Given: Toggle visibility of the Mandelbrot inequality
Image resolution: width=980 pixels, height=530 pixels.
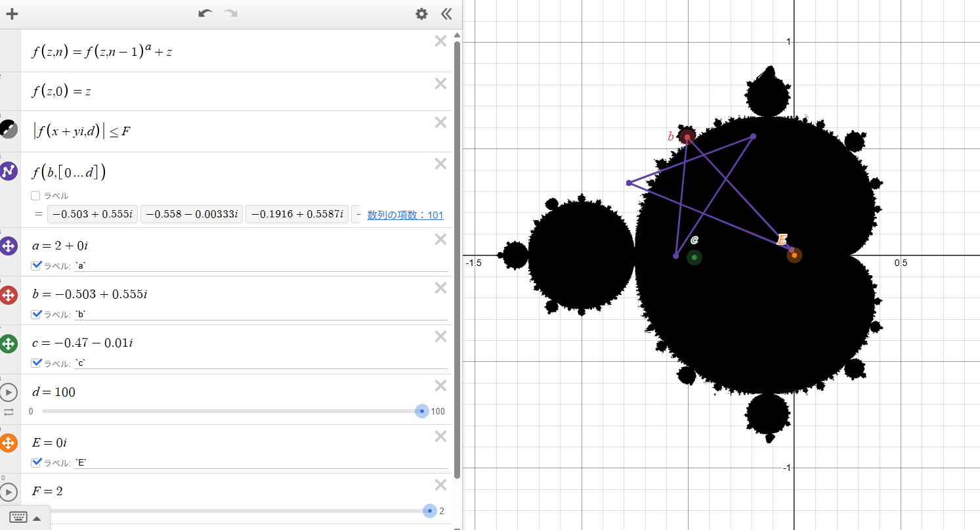Looking at the screenshot, I should click(9, 129).
